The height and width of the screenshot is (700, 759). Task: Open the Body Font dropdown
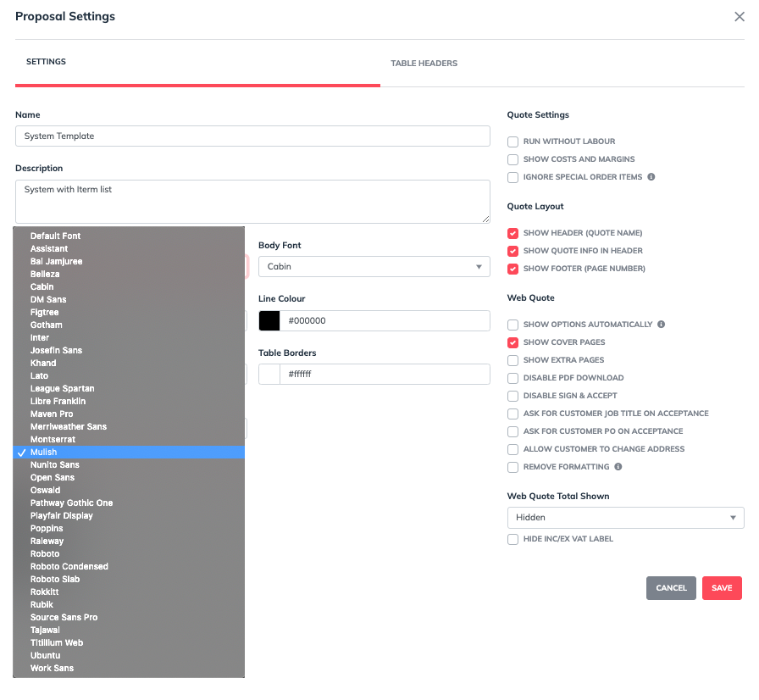pyautogui.click(x=374, y=266)
